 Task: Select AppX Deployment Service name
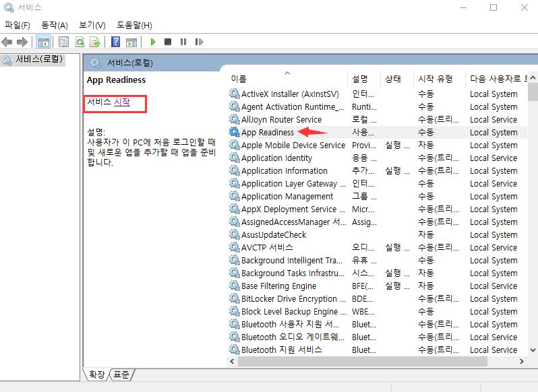[x=293, y=209]
